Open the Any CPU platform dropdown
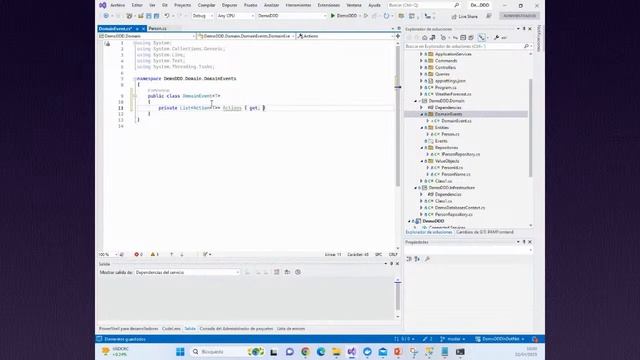The image size is (640, 360). (236, 16)
